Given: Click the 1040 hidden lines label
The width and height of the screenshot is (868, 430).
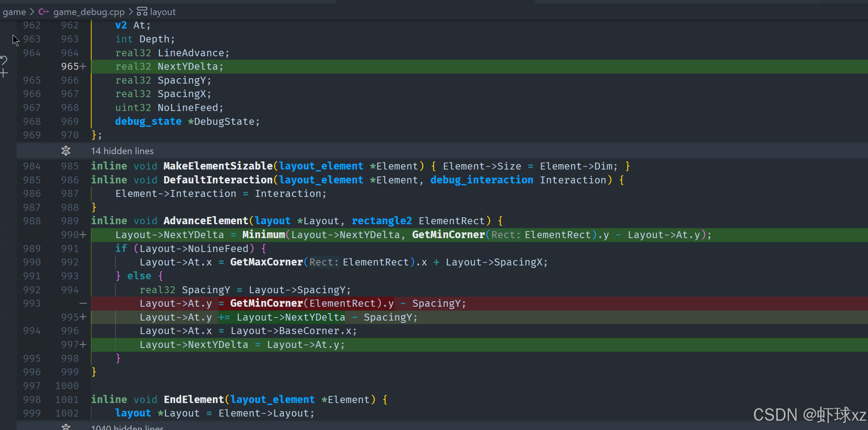Looking at the screenshot, I should [x=127, y=427].
